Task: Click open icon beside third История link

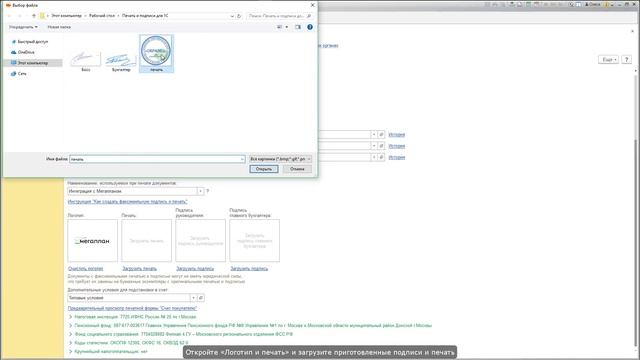Action: [x=381, y=157]
